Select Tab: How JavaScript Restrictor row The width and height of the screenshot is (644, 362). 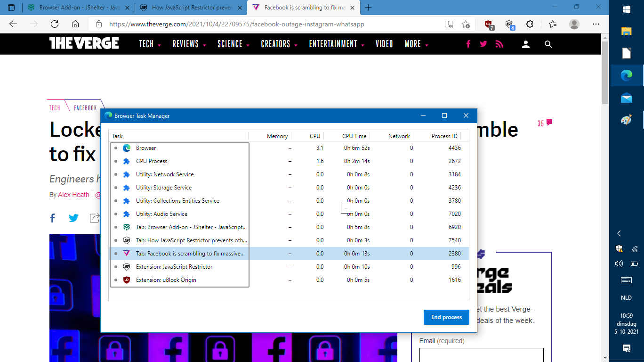tap(289, 240)
